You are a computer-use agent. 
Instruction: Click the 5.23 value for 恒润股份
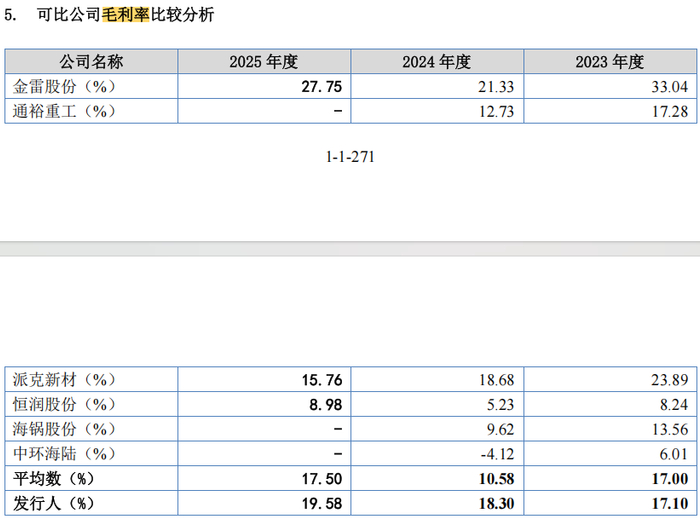click(500, 405)
